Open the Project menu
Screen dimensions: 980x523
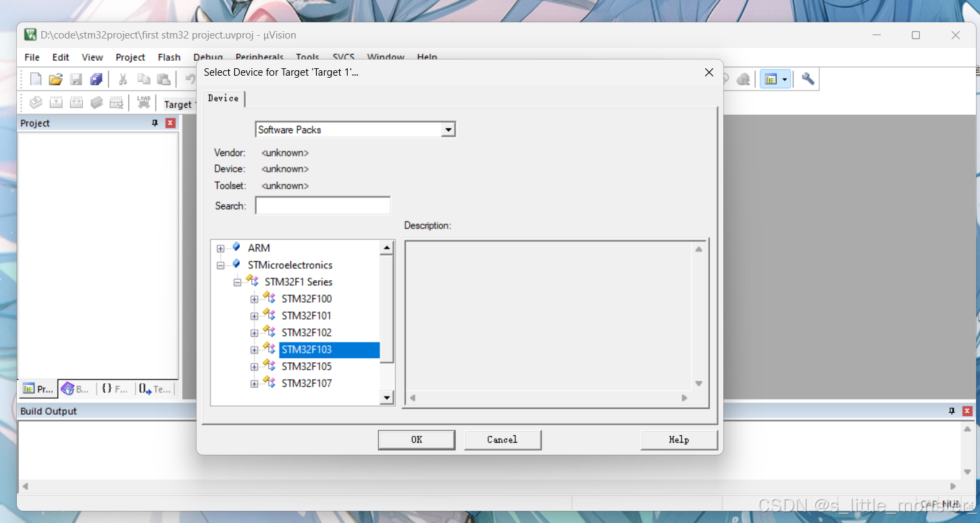click(x=130, y=57)
